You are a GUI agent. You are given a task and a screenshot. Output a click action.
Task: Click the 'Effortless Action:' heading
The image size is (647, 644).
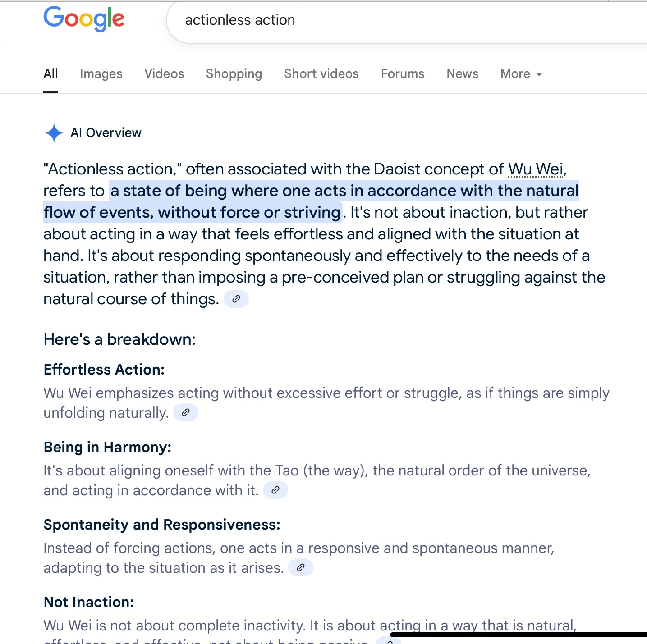(x=104, y=370)
